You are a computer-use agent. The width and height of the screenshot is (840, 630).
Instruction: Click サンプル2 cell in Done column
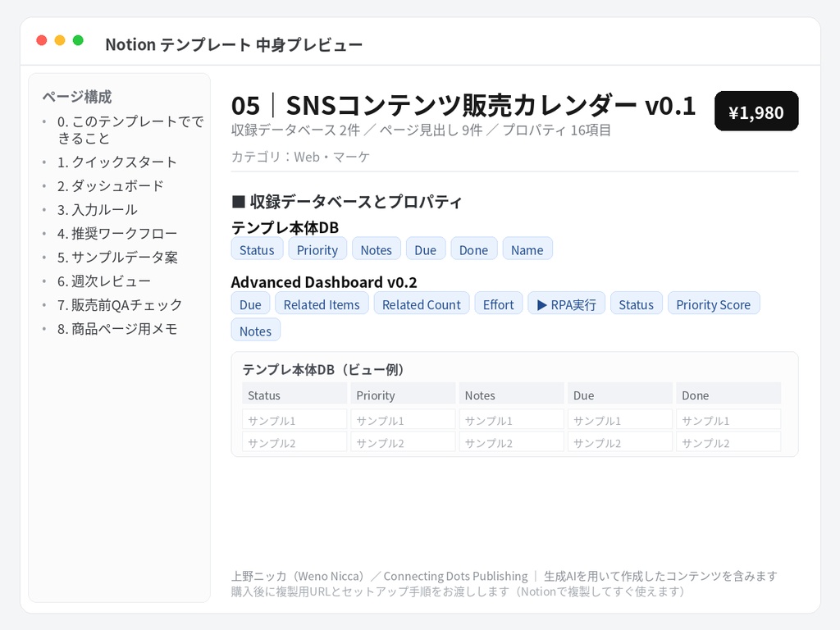[728, 442]
